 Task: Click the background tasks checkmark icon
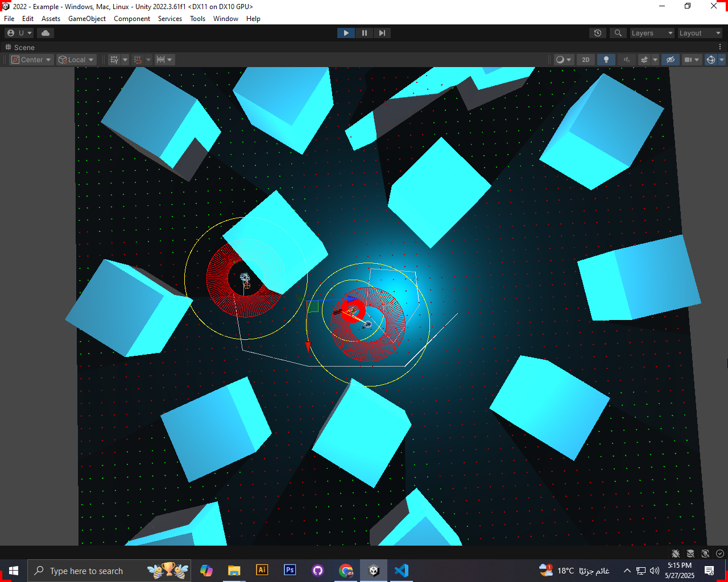coord(720,553)
